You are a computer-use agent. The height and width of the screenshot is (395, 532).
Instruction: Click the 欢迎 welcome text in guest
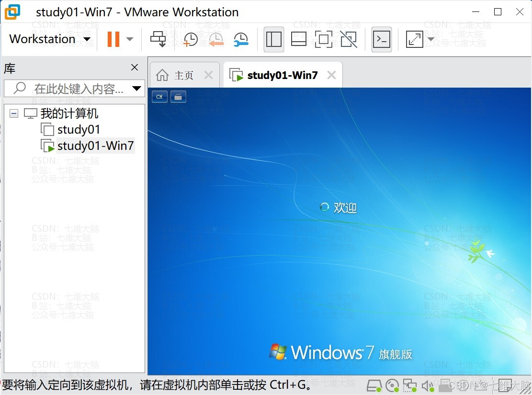click(x=345, y=207)
